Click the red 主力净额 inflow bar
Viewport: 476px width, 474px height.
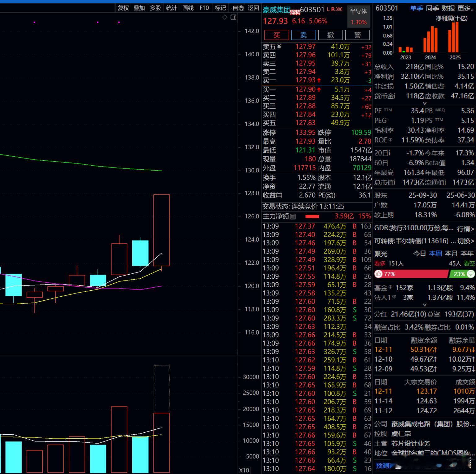312,216
